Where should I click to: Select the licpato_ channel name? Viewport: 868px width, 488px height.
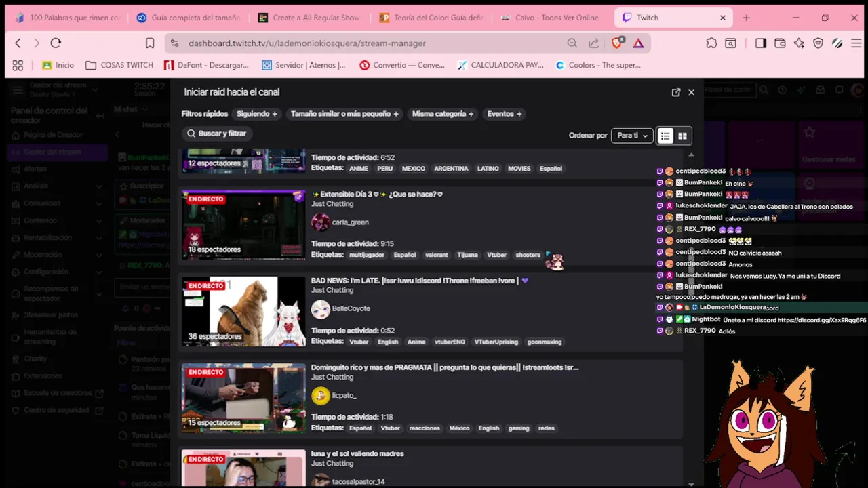click(x=344, y=395)
